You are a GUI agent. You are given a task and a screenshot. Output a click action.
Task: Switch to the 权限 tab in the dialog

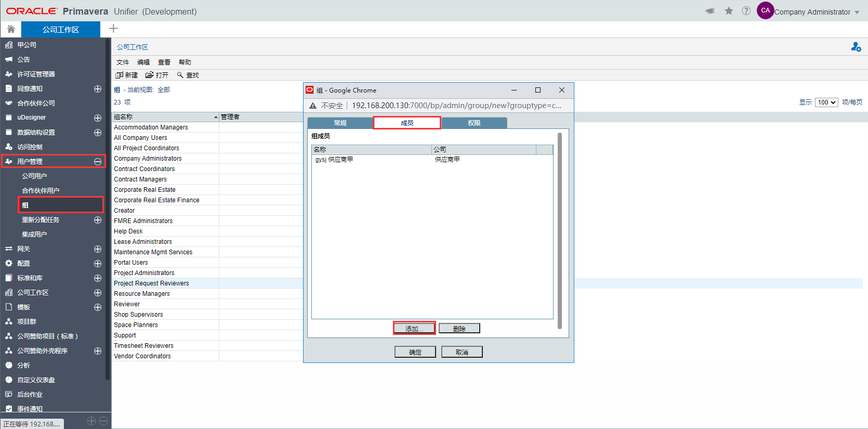(474, 123)
